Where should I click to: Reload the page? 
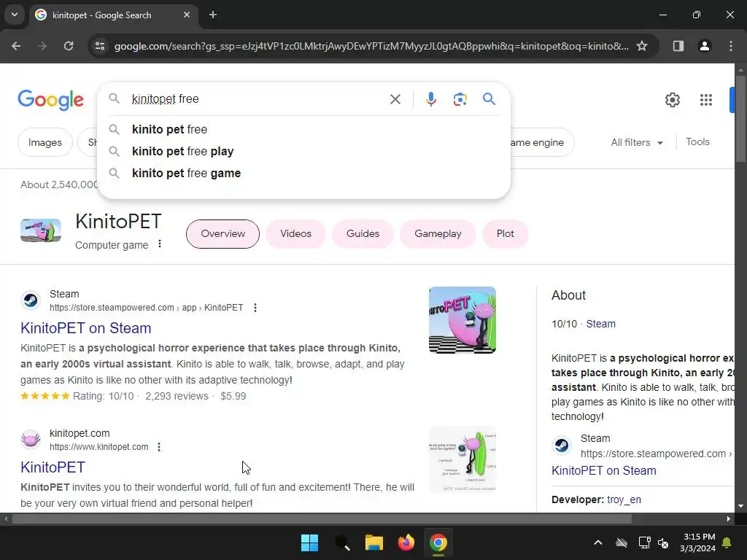(69, 46)
